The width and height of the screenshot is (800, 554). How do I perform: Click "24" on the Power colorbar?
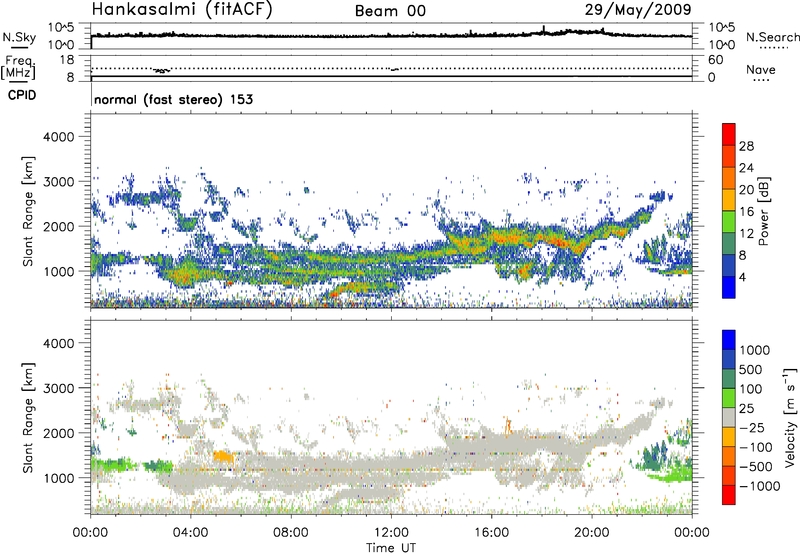pos(746,168)
